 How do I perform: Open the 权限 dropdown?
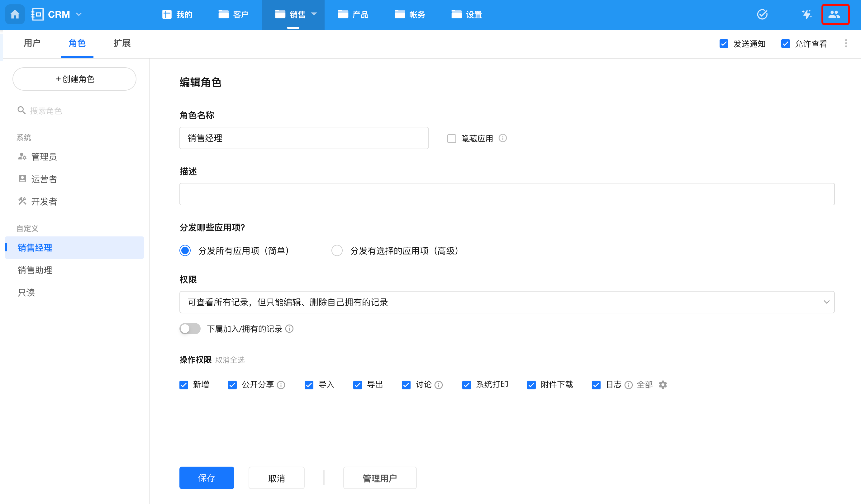tap(507, 302)
